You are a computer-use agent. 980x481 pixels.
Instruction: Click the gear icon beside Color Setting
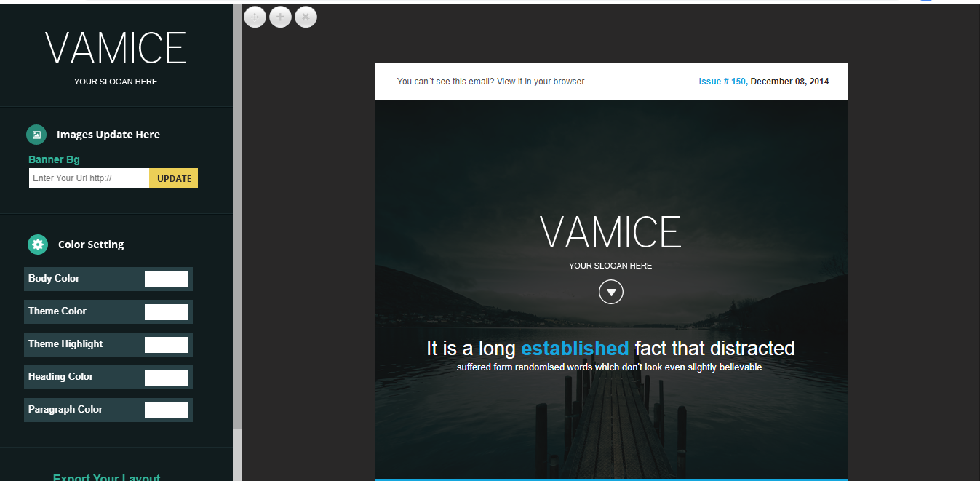click(38, 245)
